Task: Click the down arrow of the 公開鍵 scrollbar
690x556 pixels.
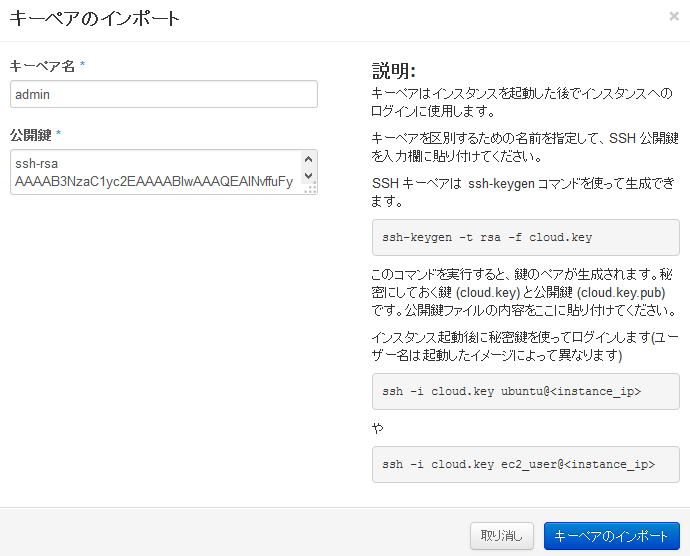Action: (308, 176)
